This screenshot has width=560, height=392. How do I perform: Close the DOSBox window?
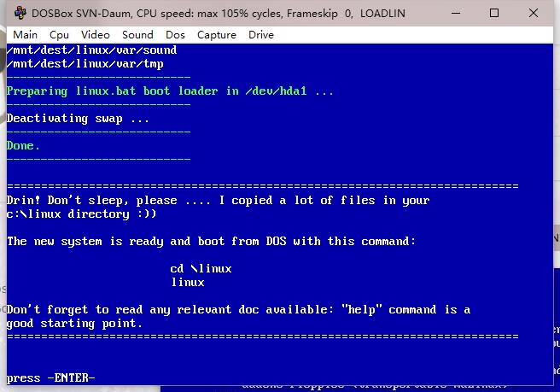(533, 14)
